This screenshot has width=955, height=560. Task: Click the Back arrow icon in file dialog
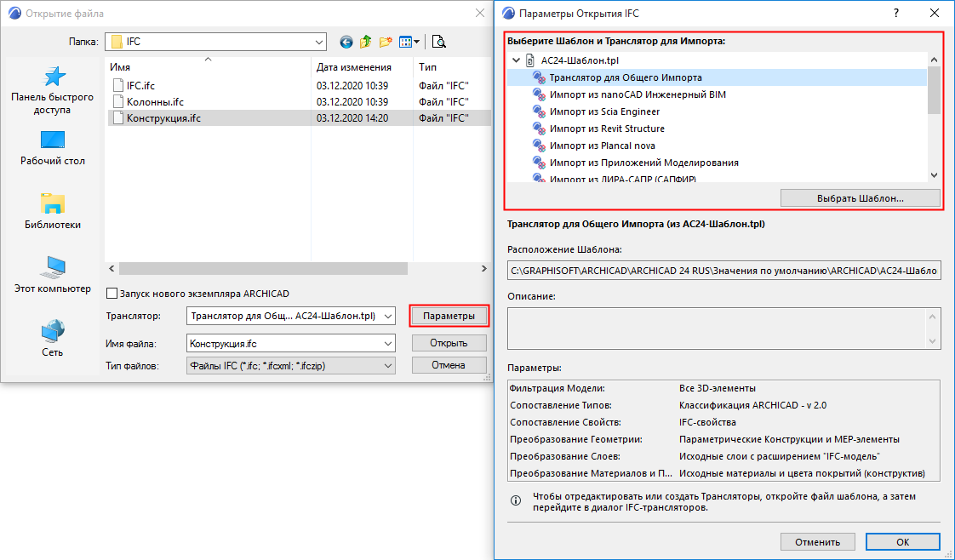click(346, 42)
